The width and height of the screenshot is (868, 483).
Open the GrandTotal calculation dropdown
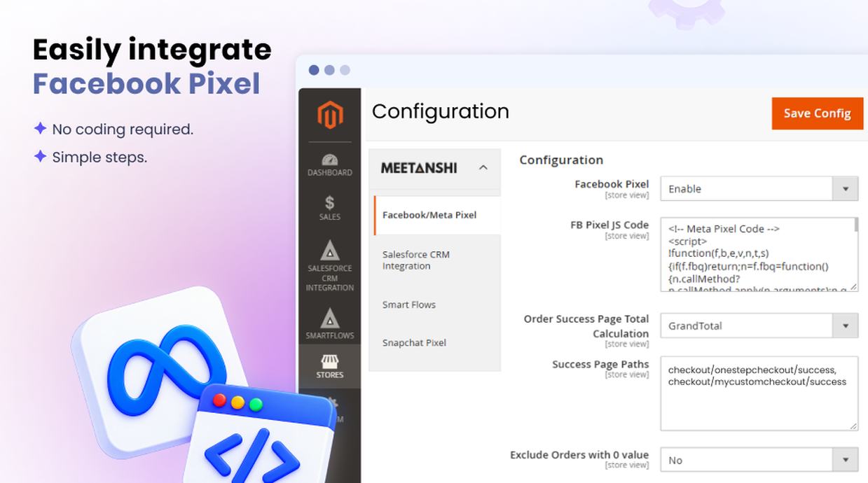759,325
